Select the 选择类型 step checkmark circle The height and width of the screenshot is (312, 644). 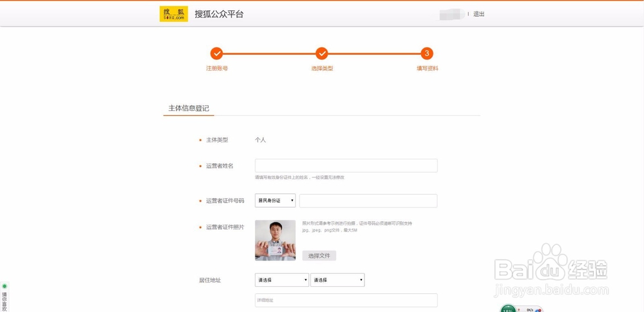pos(322,54)
